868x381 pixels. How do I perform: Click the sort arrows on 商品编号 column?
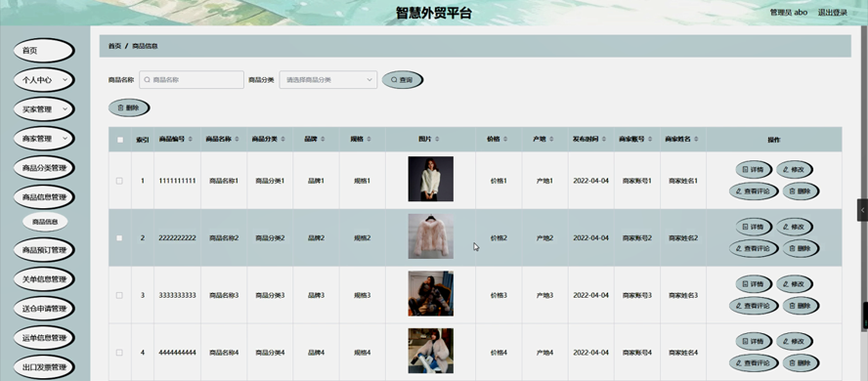191,140
